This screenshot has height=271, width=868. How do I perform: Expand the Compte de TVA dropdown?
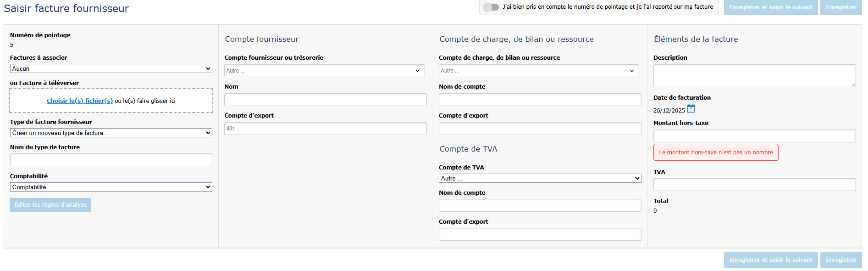pos(540,178)
